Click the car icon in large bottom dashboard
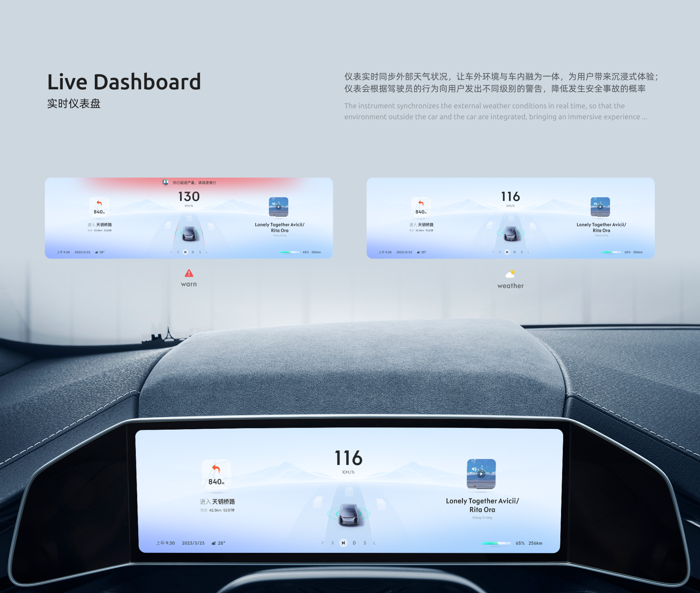Screen dimensions: 700x593 coord(349,514)
